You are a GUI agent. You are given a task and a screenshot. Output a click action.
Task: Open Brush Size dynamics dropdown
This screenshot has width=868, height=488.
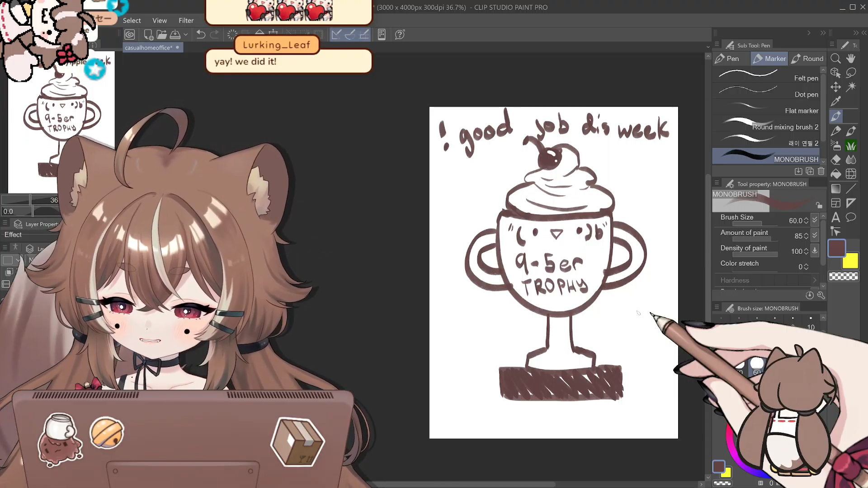pos(815,220)
